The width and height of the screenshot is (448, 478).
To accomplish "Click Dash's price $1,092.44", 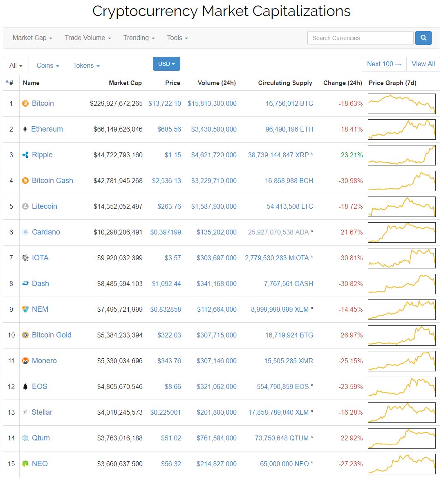I will tap(166, 284).
